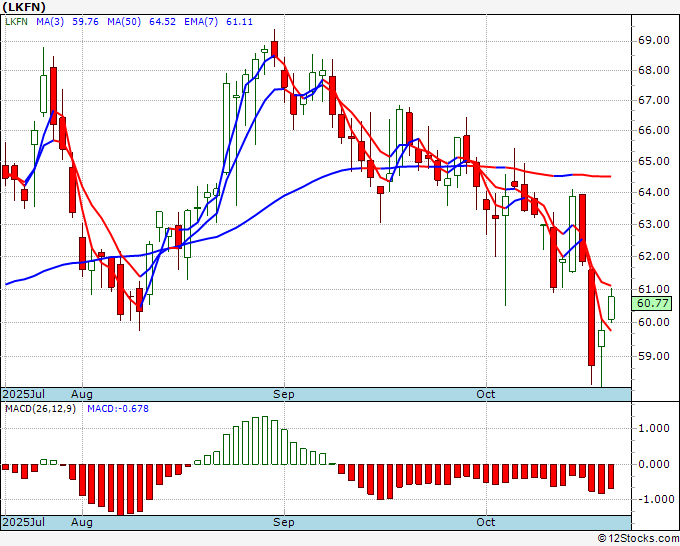This screenshot has height=546, width=680.
Task: Open the 12Stocks.com credit link
Action: [638, 539]
